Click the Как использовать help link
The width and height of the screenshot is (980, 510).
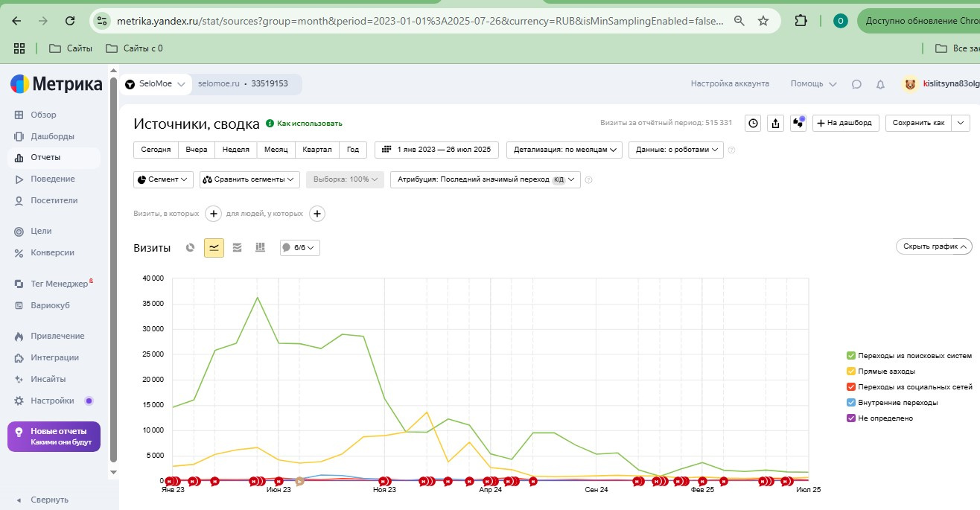pos(305,124)
